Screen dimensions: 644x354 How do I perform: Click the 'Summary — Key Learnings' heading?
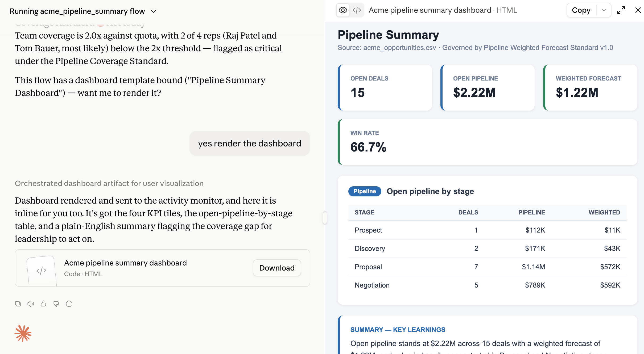tap(398, 330)
